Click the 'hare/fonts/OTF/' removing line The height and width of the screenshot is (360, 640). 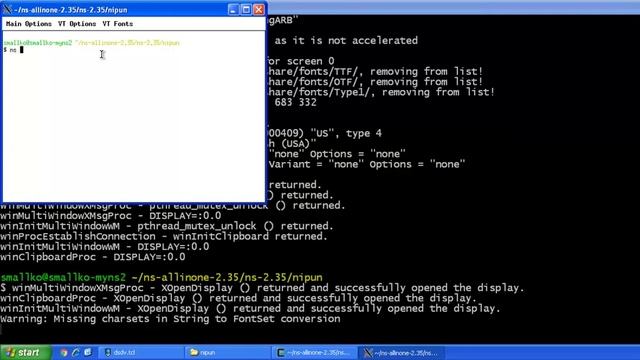[x=375, y=82]
